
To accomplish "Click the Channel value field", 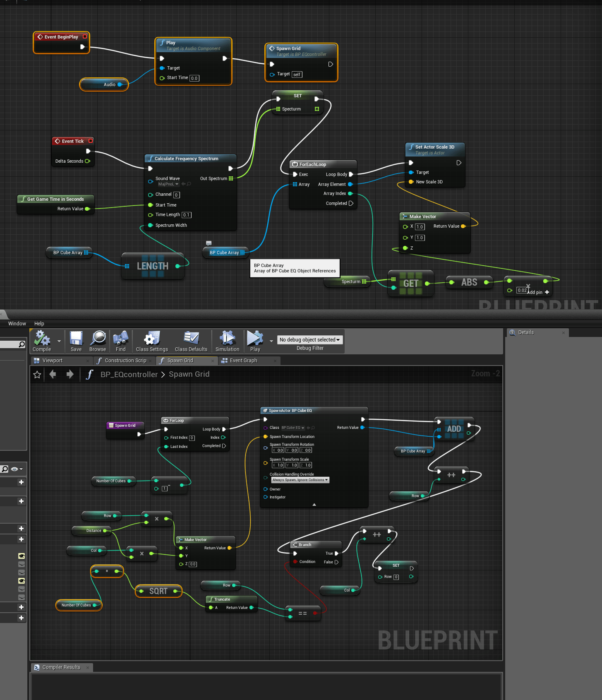I will point(177,195).
